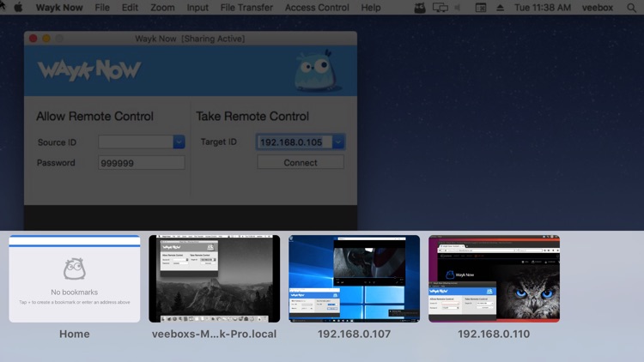Click the Source ID label
This screenshot has width=644, height=362.
[x=57, y=142]
